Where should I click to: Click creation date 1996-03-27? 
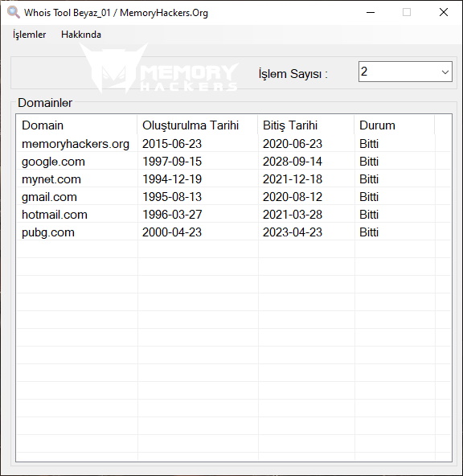(172, 215)
